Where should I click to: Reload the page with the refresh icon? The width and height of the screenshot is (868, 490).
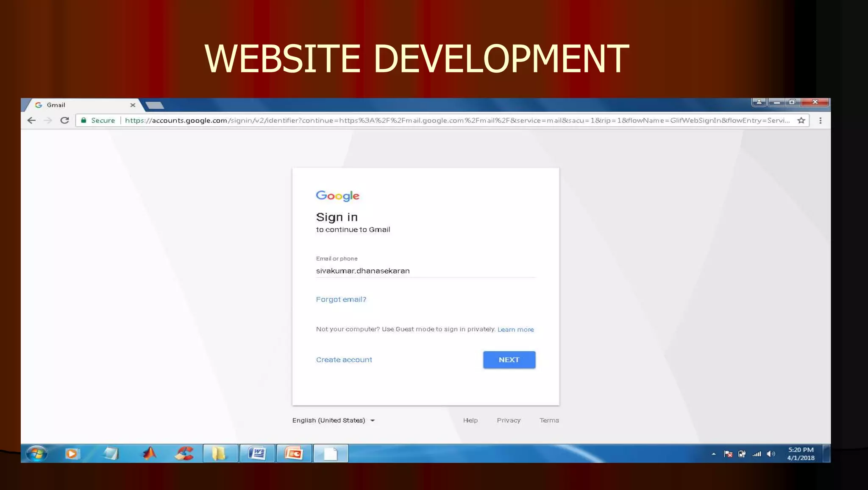coord(64,120)
